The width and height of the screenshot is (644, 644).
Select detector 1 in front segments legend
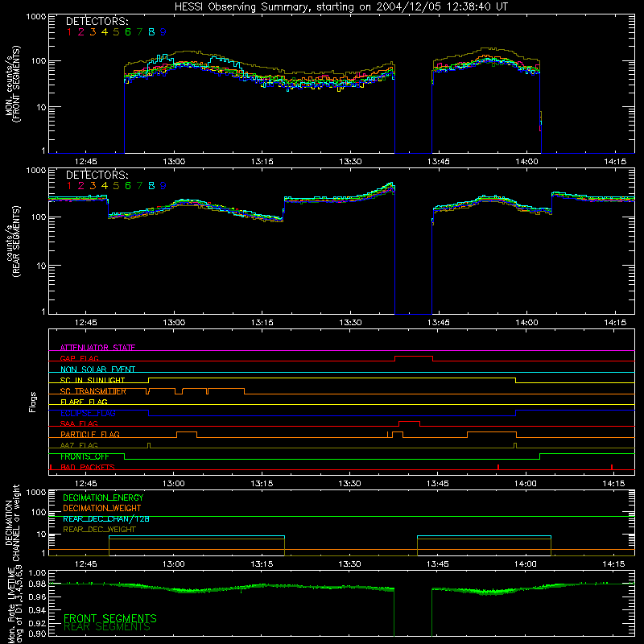[69, 32]
